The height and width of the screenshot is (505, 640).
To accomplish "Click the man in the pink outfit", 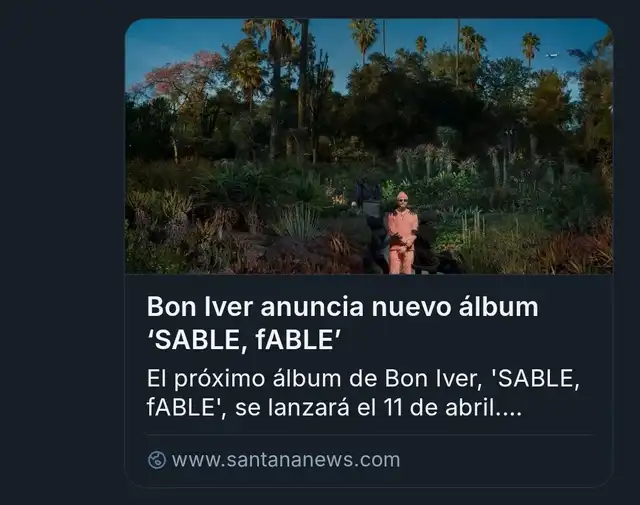I will pos(402,233).
